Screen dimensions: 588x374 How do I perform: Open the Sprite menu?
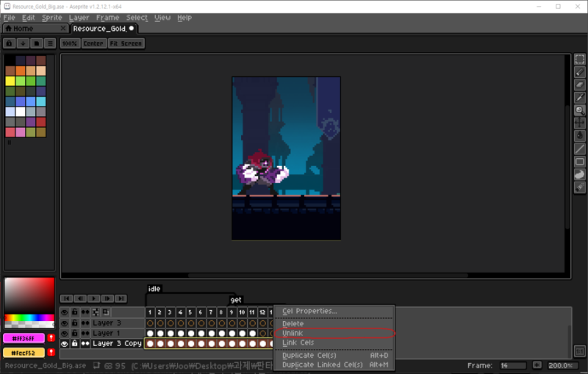[x=51, y=18]
